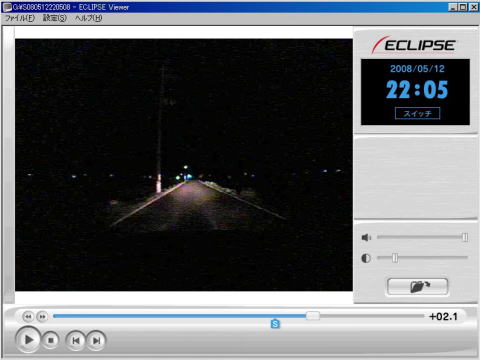Open the 設定(S) menu

[55, 18]
